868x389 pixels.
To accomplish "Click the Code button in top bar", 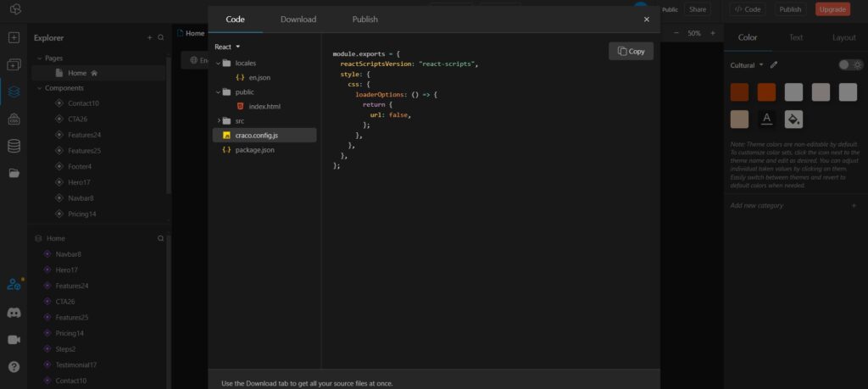I will 748,9.
